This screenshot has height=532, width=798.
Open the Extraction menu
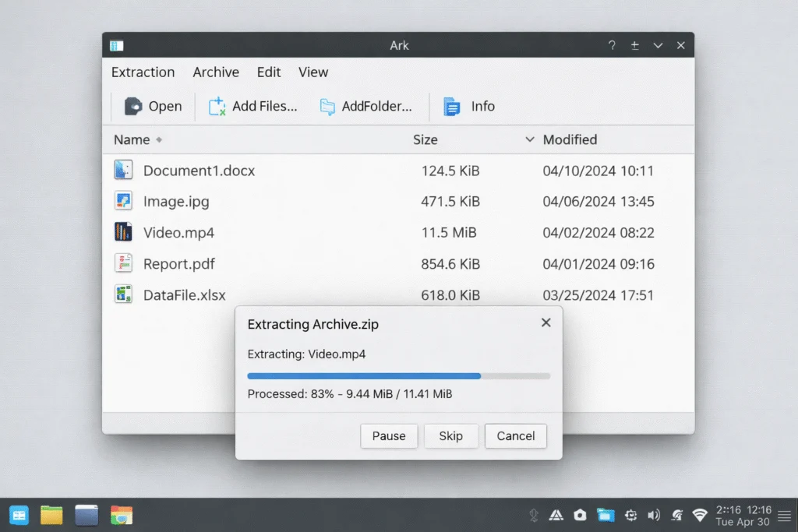click(143, 72)
